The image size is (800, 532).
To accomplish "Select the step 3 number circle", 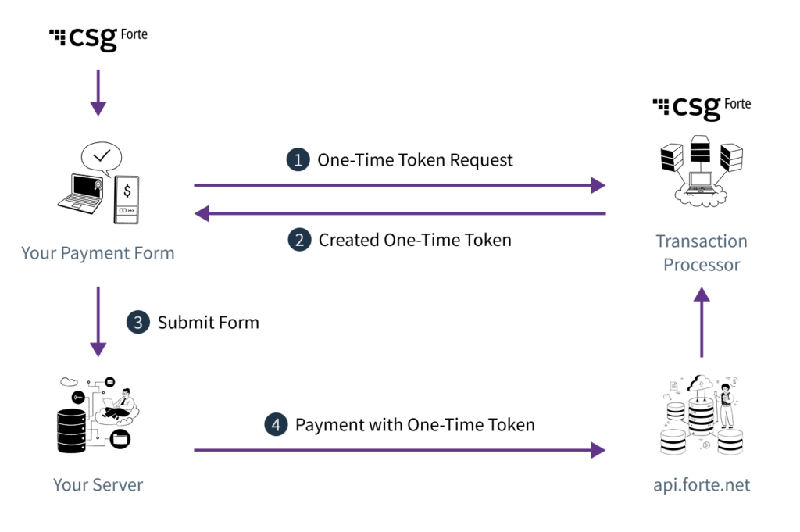I will (x=137, y=323).
